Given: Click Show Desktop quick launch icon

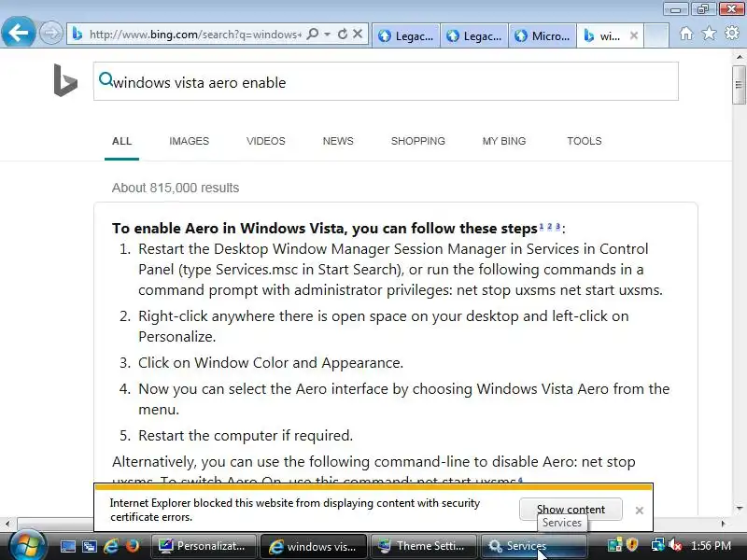Looking at the screenshot, I should tap(67, 546).
